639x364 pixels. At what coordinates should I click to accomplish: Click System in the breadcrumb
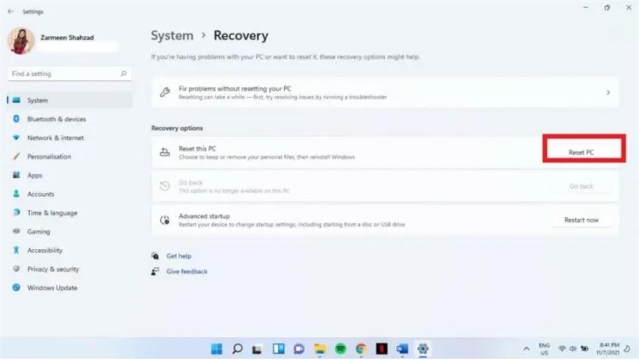(x=172, y=35)
